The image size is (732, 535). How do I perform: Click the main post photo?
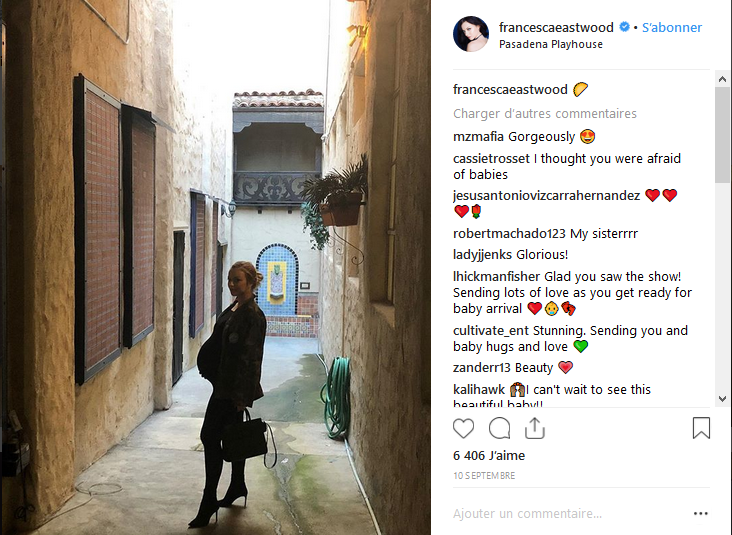215,268
